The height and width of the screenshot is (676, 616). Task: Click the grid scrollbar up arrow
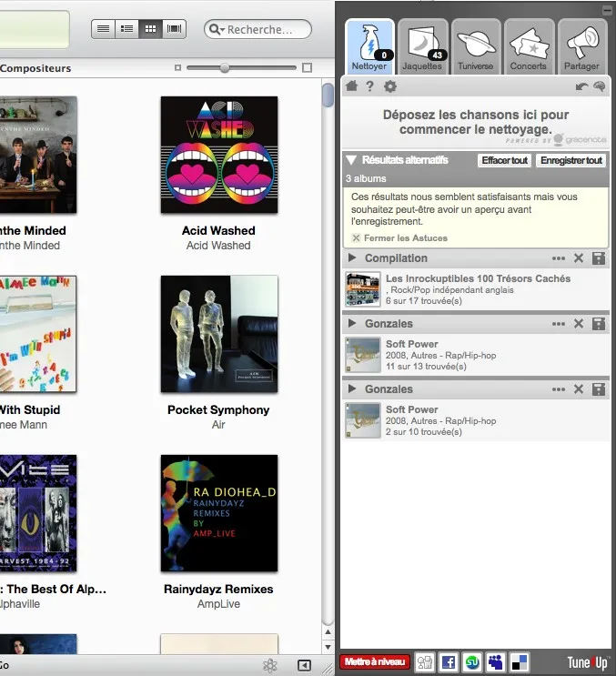pos(328,632)
